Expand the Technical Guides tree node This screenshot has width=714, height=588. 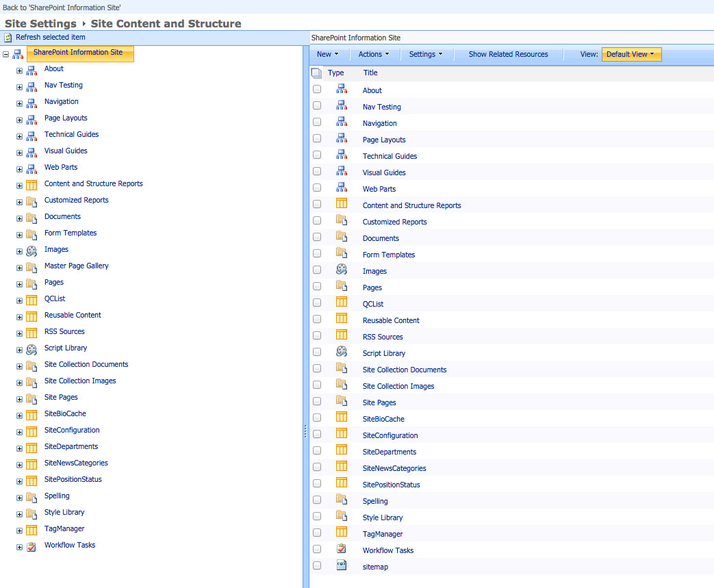click(x=20, y=137)
